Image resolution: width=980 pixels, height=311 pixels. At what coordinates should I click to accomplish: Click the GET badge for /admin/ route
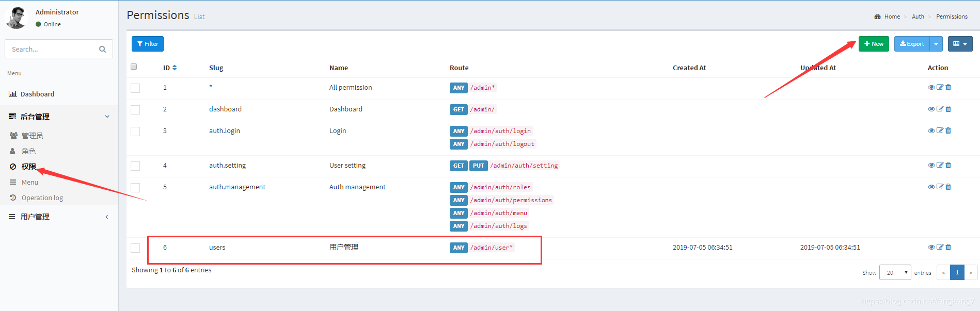click(x=459, y=109)
